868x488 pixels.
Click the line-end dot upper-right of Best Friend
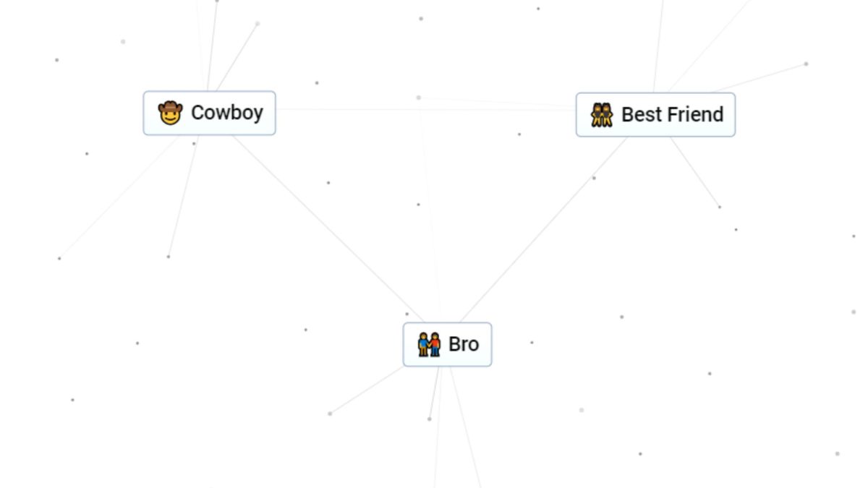click(806, 64)
